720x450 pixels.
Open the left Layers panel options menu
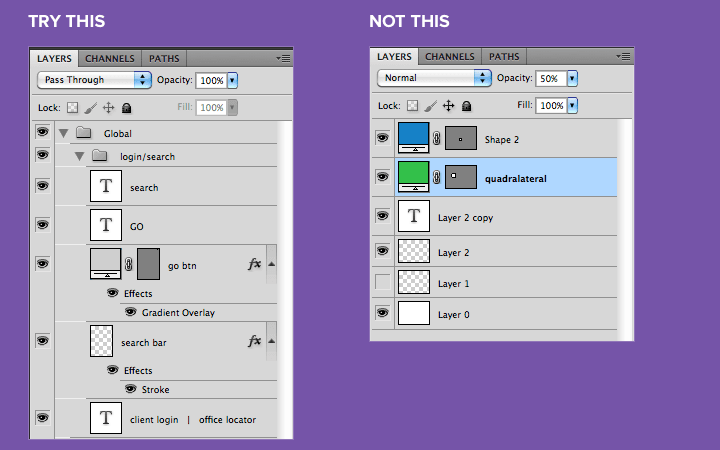(283, 58)
